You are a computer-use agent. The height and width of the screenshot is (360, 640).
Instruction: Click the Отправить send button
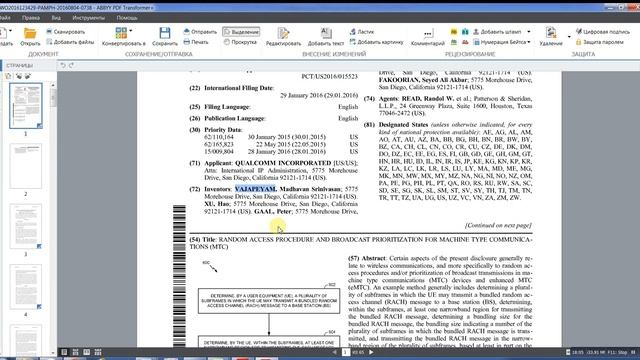pos(200,31)
